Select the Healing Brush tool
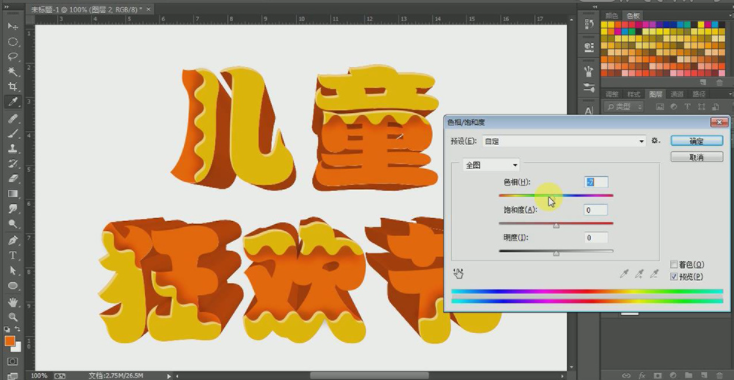This screenshot has height=380, width=734. (x=13, y=118)
